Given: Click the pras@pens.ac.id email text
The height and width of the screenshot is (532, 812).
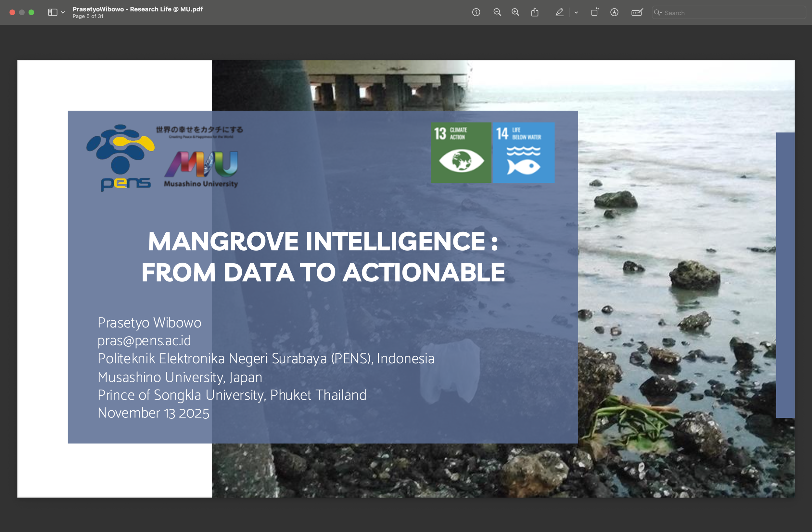Looking at the screenshot, I should click(x=144, y=340).
